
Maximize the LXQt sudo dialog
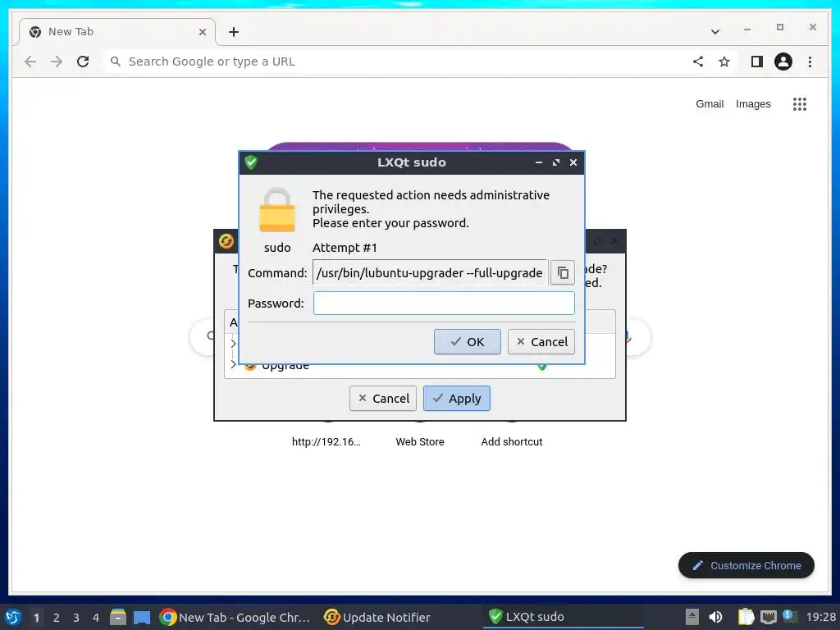tap(555, 162)
